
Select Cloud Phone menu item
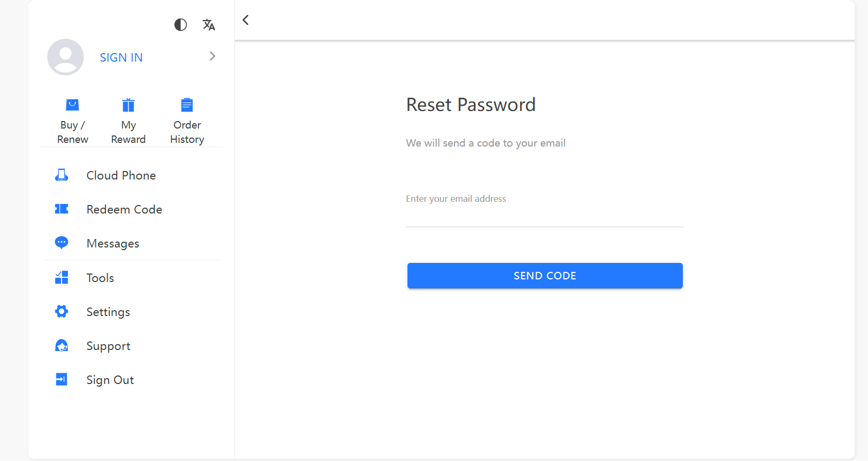131,175
